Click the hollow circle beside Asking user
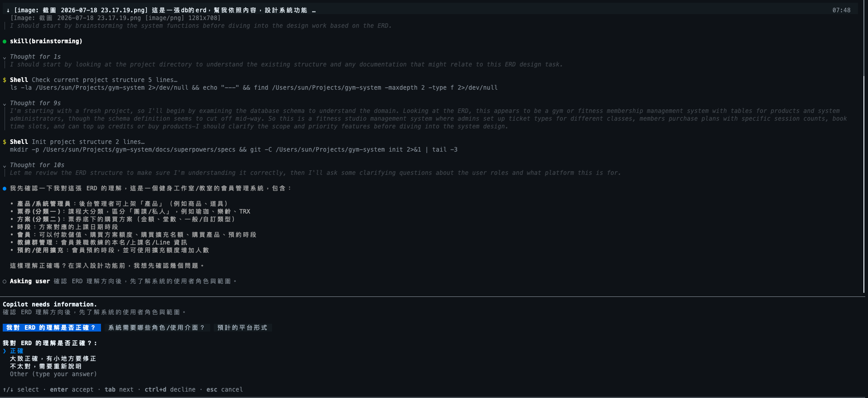Screen dimensions: 868x398 point(5,281)
